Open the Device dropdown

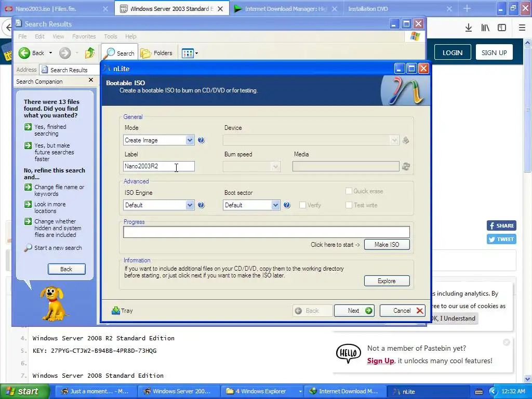pos(394,140)
